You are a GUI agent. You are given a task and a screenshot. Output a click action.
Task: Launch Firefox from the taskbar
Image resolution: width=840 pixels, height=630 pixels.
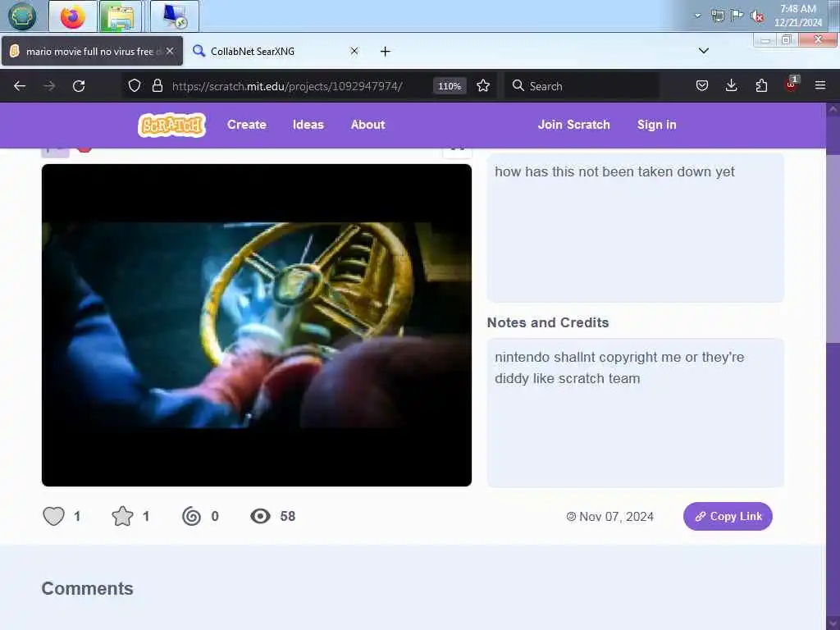click(73, 16)
